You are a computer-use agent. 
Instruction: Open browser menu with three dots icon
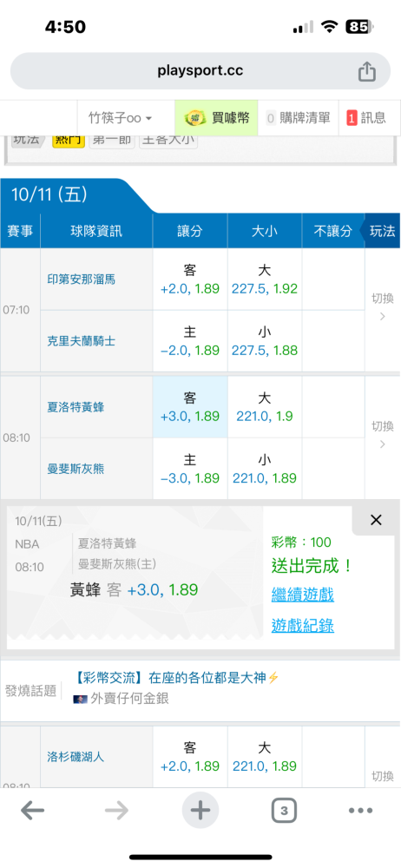(x=360, y=811)
